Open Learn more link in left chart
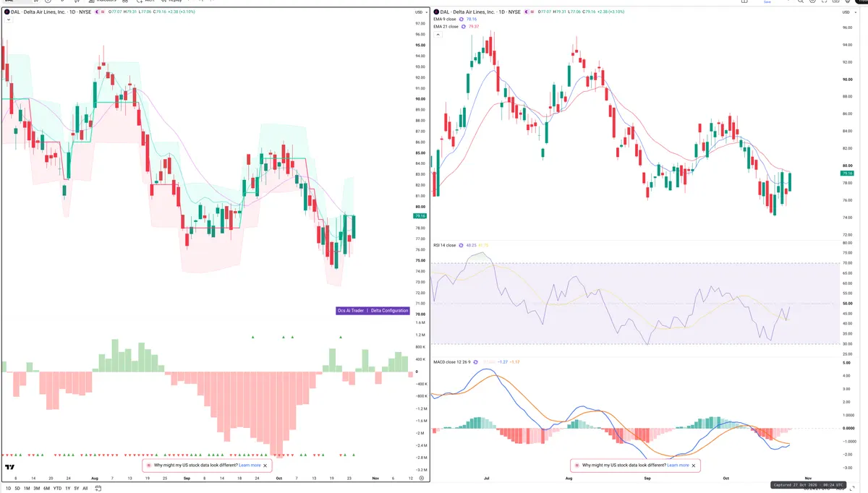The height and width of the screenshot is (493, 868). point(250,466)
